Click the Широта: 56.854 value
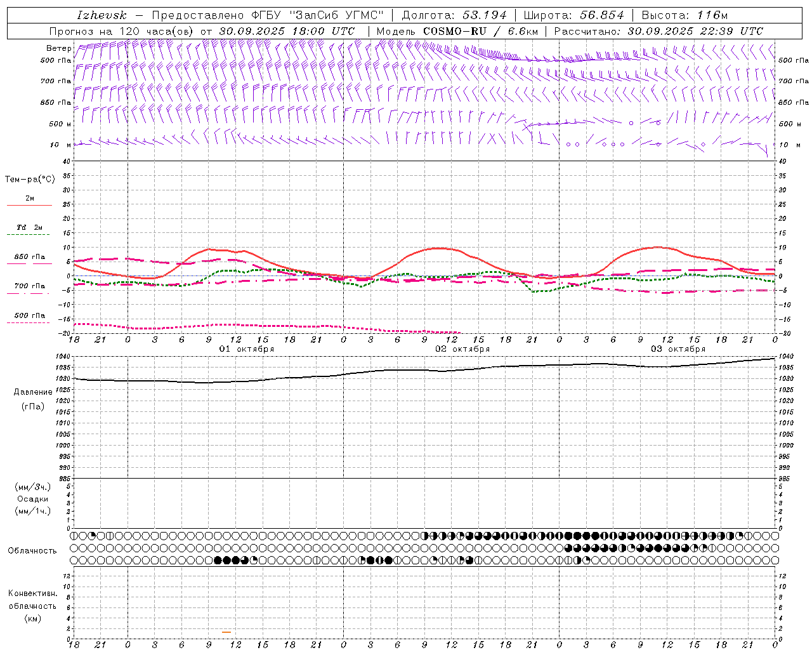This screenshot has width=812, height=650. 573,15
